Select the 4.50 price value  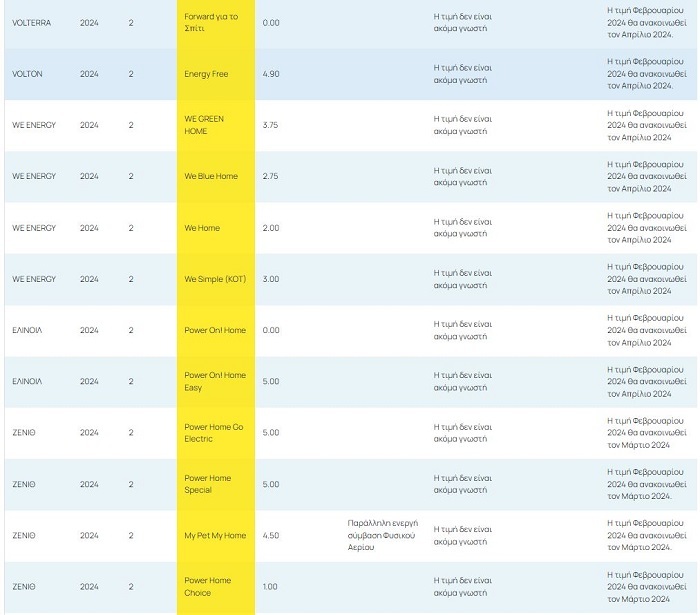pos(271,536)
